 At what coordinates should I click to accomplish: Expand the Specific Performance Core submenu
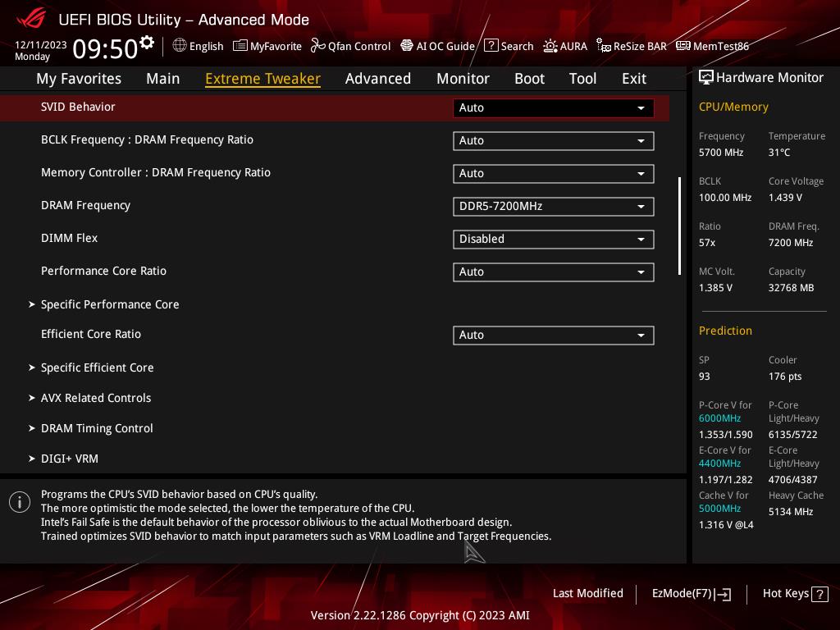(x=110, y=304)
